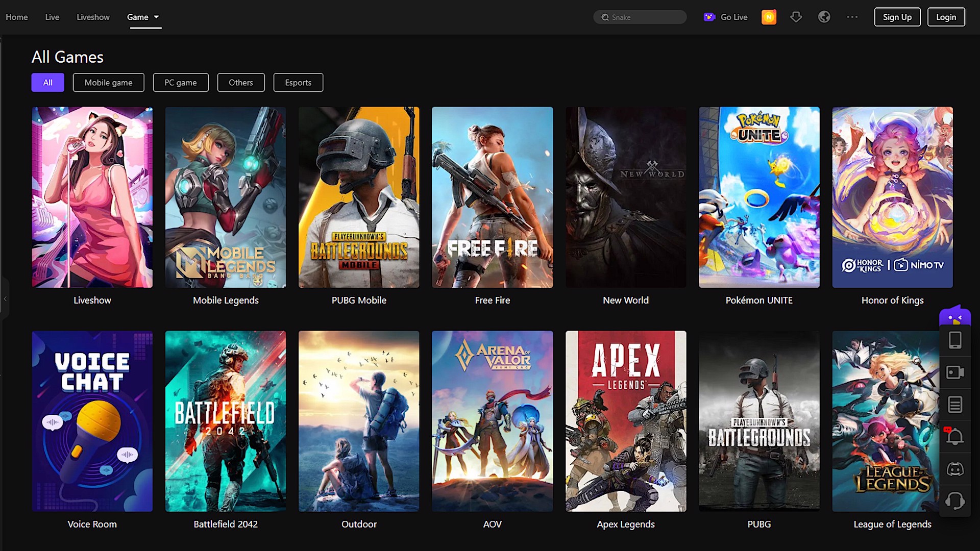Viewport: 980px width, 551px height.
Task: Open the list document icon in side panel
Action: pos(954,405)
